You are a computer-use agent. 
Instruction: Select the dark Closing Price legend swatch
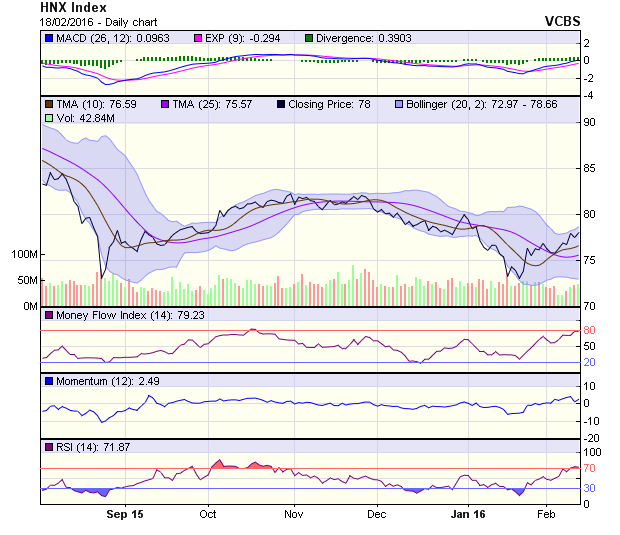(x=281, y=104)
